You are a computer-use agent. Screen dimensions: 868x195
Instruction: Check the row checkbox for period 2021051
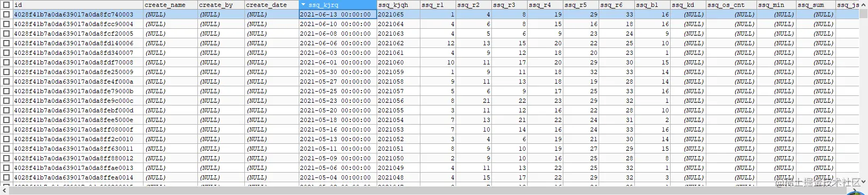tap(6, 149)
